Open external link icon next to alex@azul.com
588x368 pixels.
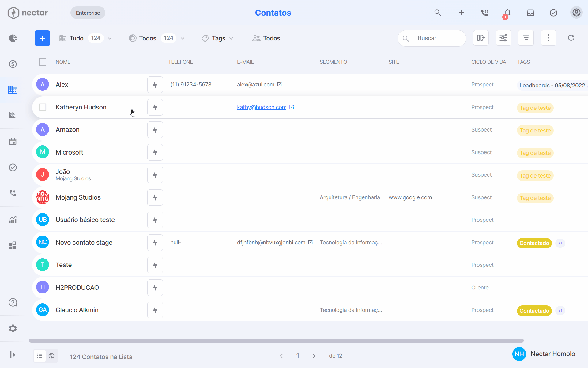(x=279, y=84)
